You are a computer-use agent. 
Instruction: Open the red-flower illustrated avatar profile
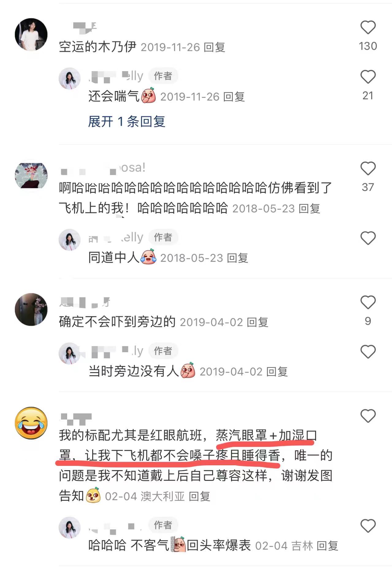pos(31,175)
